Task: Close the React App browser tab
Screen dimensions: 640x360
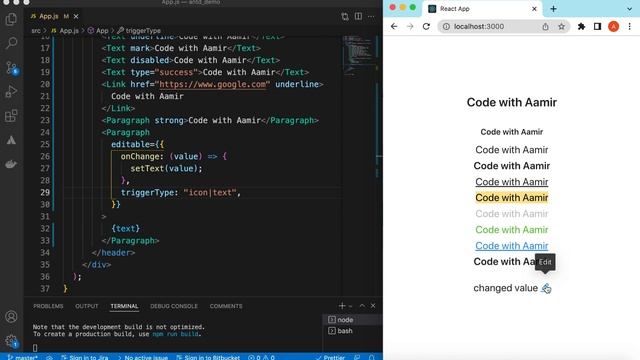Action: point(534,9)
